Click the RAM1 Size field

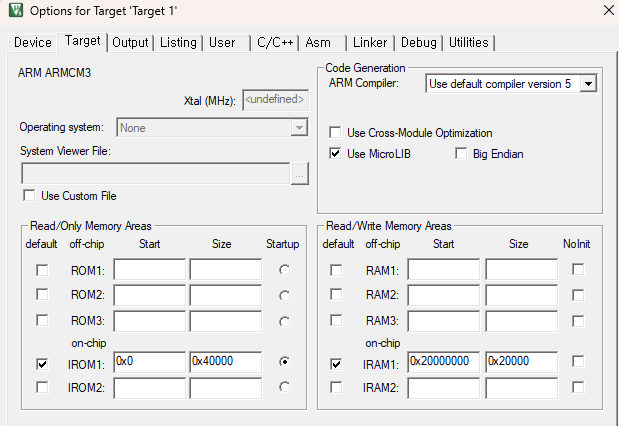tap(521, 270)
